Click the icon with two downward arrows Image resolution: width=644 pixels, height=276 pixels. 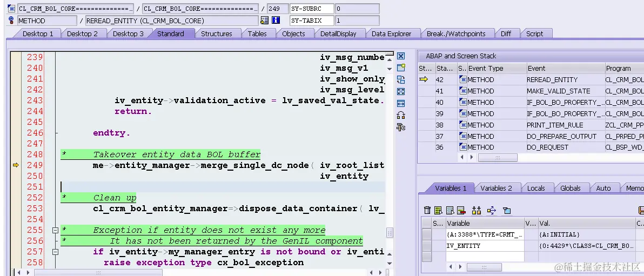point(477,210)
